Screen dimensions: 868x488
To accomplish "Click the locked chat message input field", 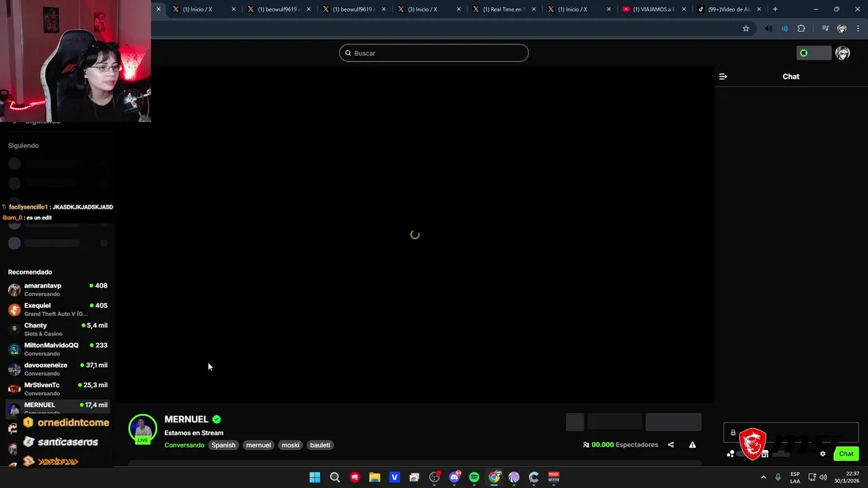I will (791, 432).
